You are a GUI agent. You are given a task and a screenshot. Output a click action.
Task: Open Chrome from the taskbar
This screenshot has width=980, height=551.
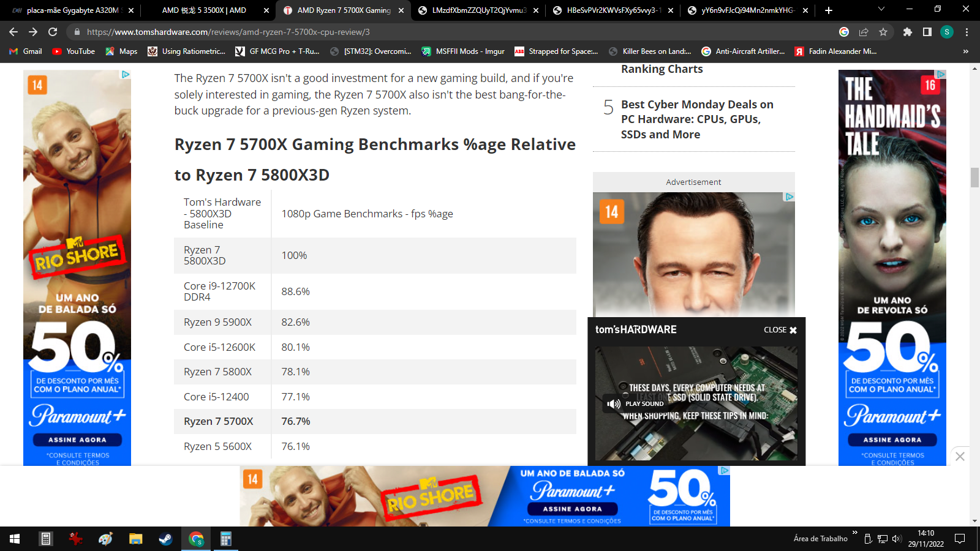point(196,539)
